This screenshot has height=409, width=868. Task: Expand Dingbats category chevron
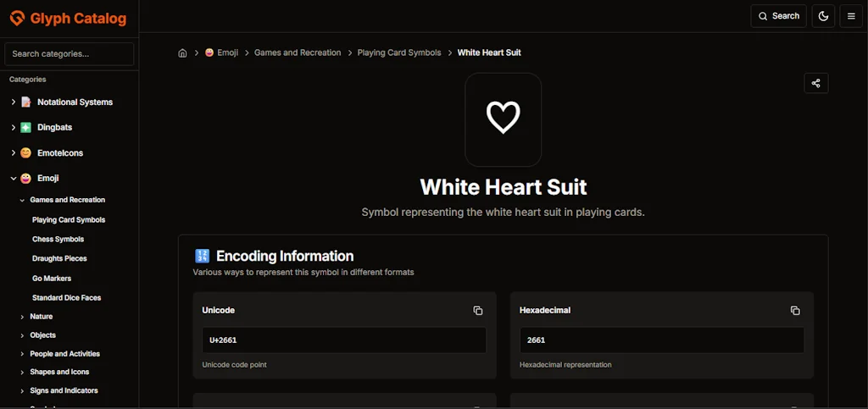tap(14, 127)
